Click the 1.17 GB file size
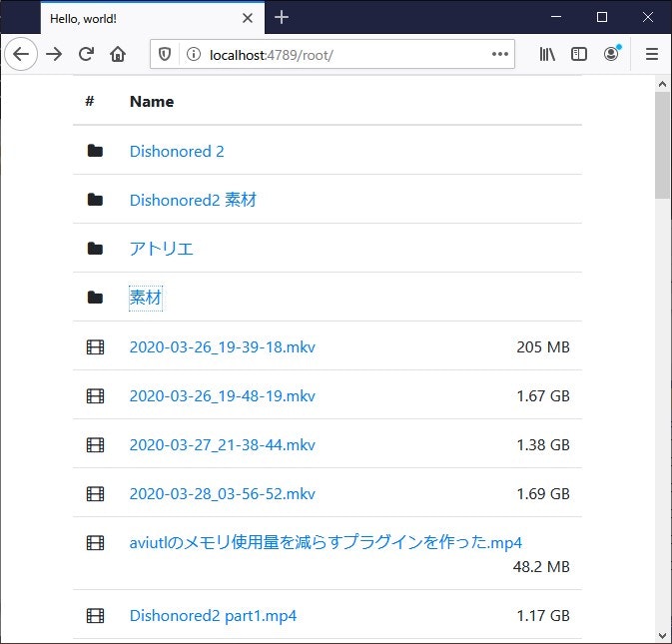 tap(543, 616)
